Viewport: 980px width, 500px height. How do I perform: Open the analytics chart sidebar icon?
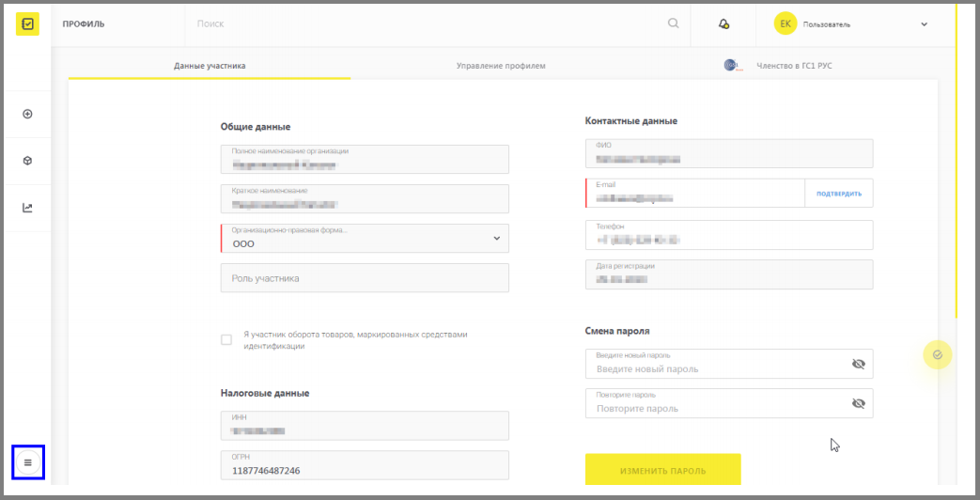(27, 208)
